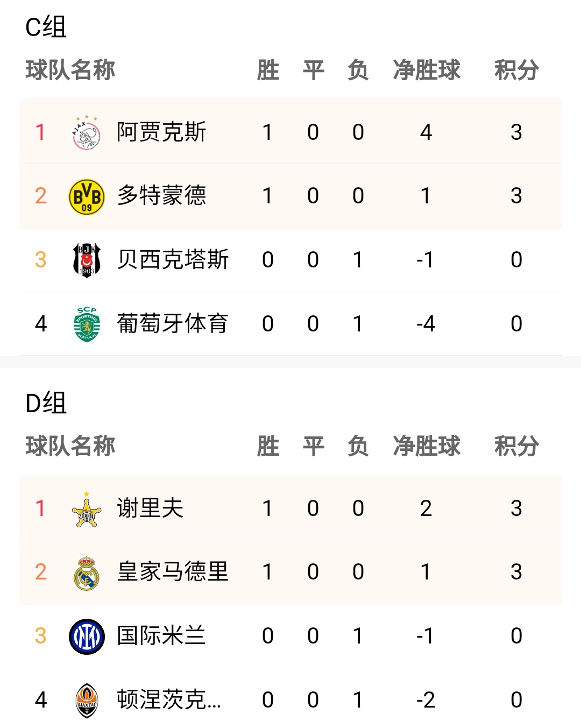Tap the Sporting CP green badge
Screen dimensions: 581x728
pos(87,324)
